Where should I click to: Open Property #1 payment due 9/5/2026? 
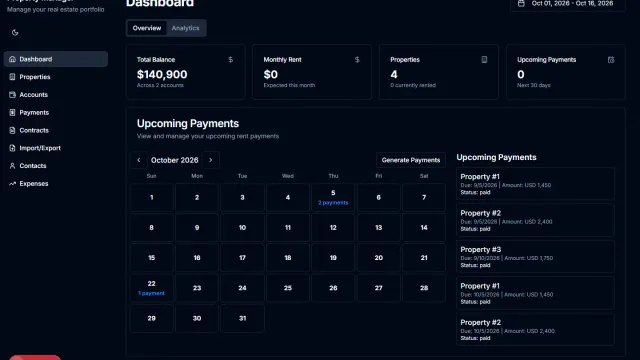click(x=536, y=184)
